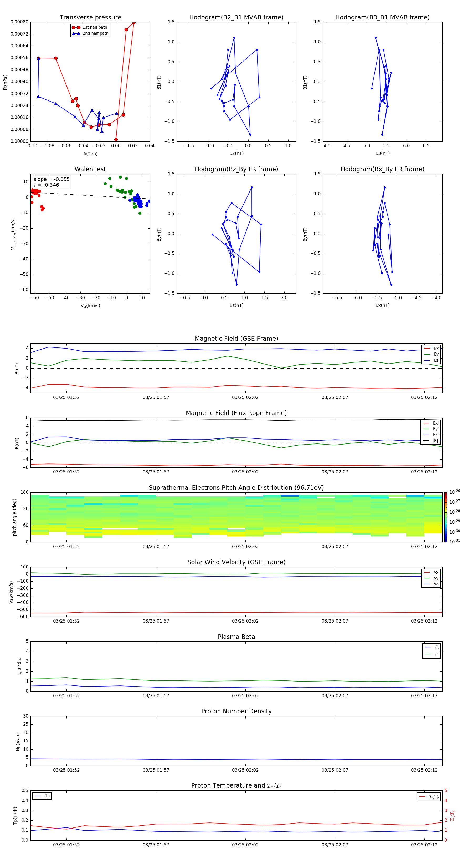Click the "βp and β" y-axis label
473x868 pixels.
pyautogui.click(x=19, y=666)
